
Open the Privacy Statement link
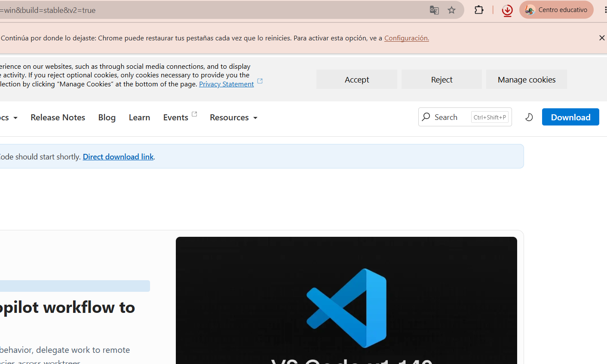(227, 84)
